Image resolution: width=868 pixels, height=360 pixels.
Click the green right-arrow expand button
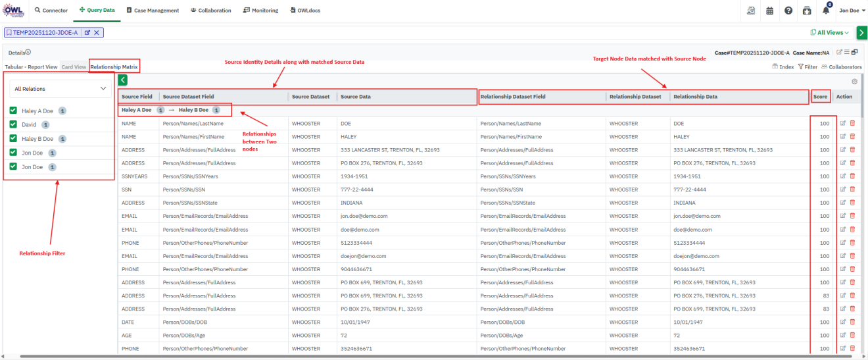pyautogui.click(x=861, y=32)
